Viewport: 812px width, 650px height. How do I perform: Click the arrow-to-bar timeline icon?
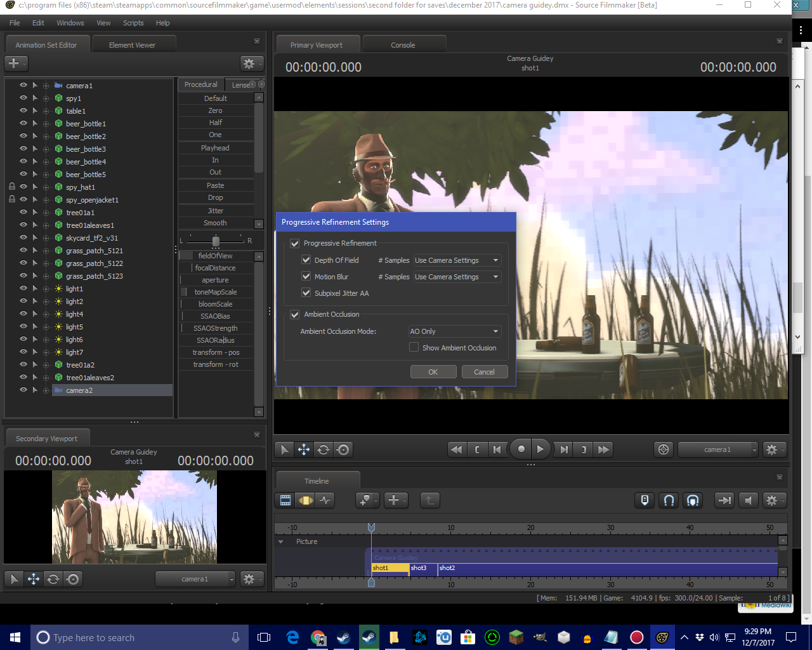coord(724,500)
